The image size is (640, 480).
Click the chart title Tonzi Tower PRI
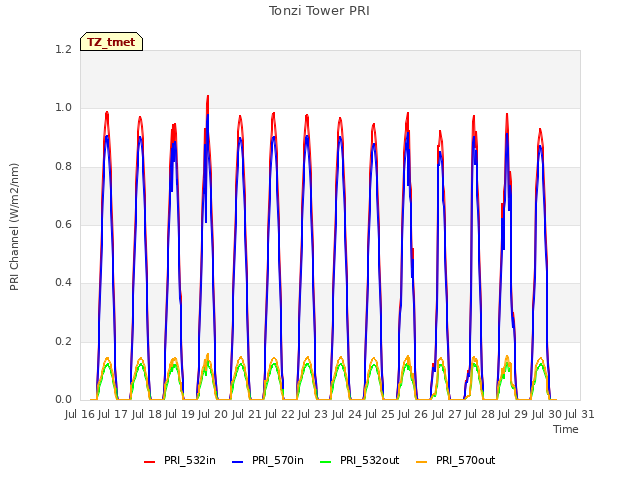click(319, 11)
